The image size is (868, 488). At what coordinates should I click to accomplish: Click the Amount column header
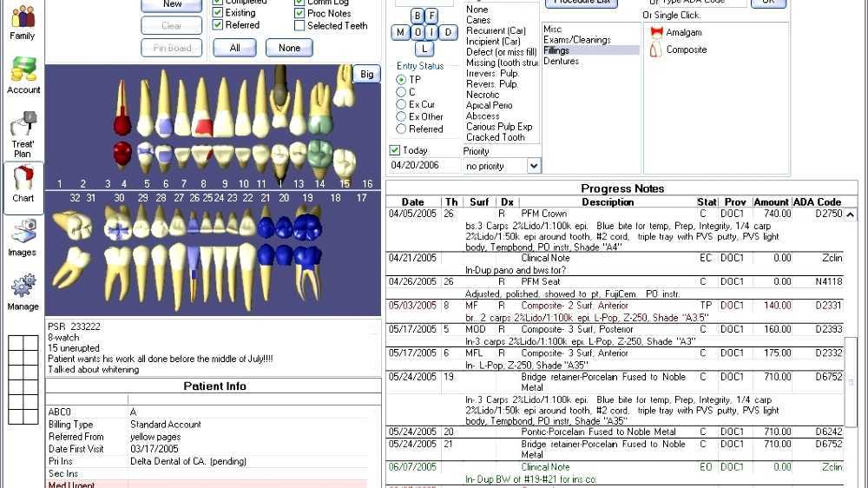tap(771, 202)
